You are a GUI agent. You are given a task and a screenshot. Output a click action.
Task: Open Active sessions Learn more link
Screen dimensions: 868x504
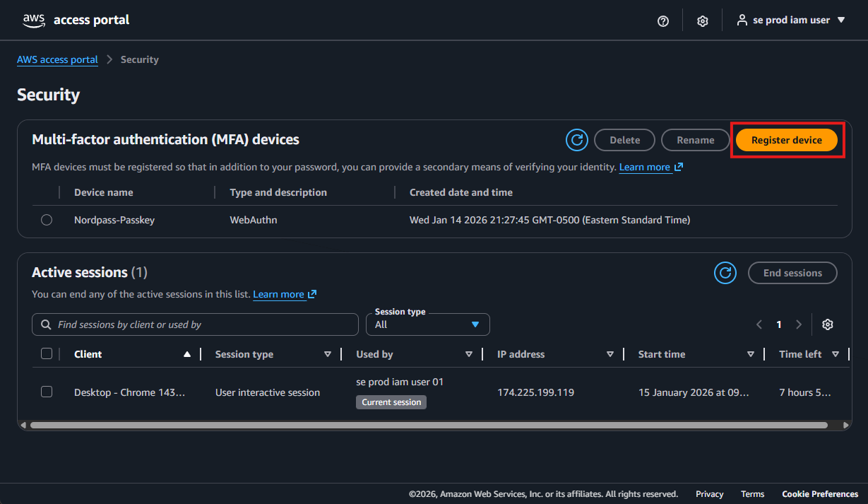tap(279, 294)
